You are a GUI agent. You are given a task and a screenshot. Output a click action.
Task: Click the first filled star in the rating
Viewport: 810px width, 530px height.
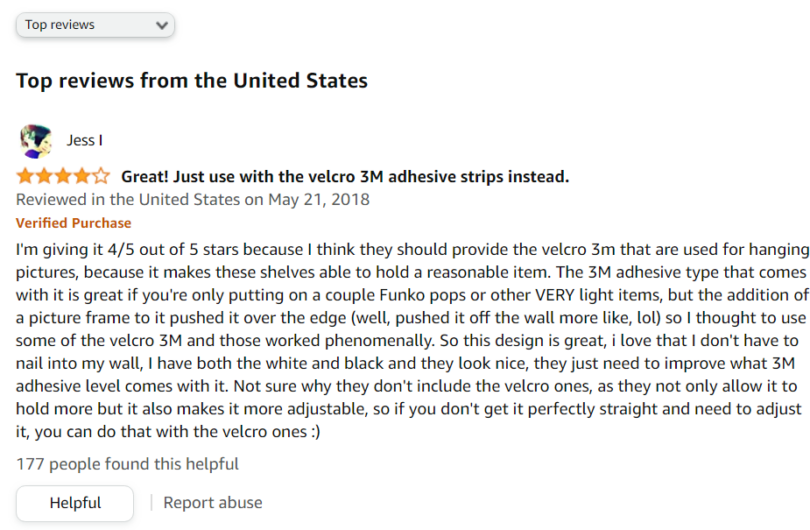[25, 177]
